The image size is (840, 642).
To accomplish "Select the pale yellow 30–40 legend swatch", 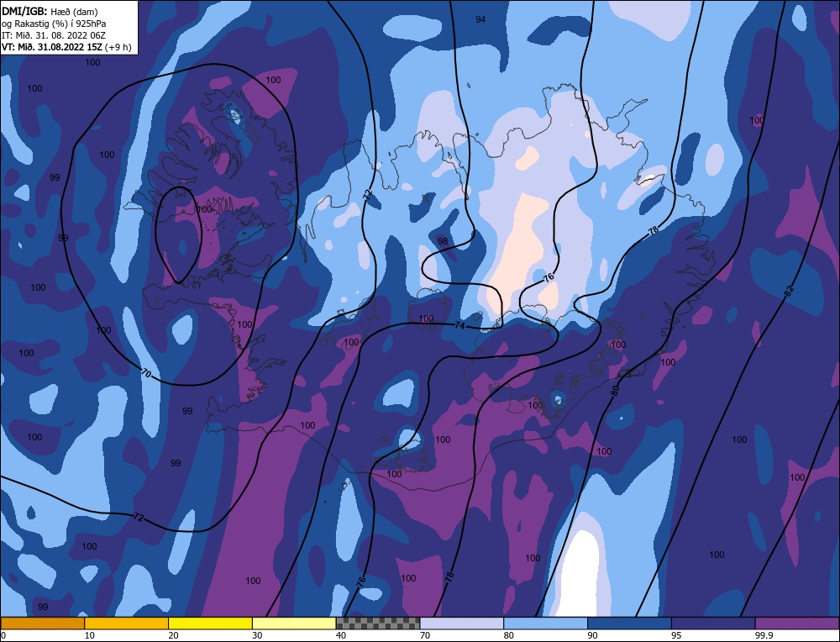I will coord(294,624).
